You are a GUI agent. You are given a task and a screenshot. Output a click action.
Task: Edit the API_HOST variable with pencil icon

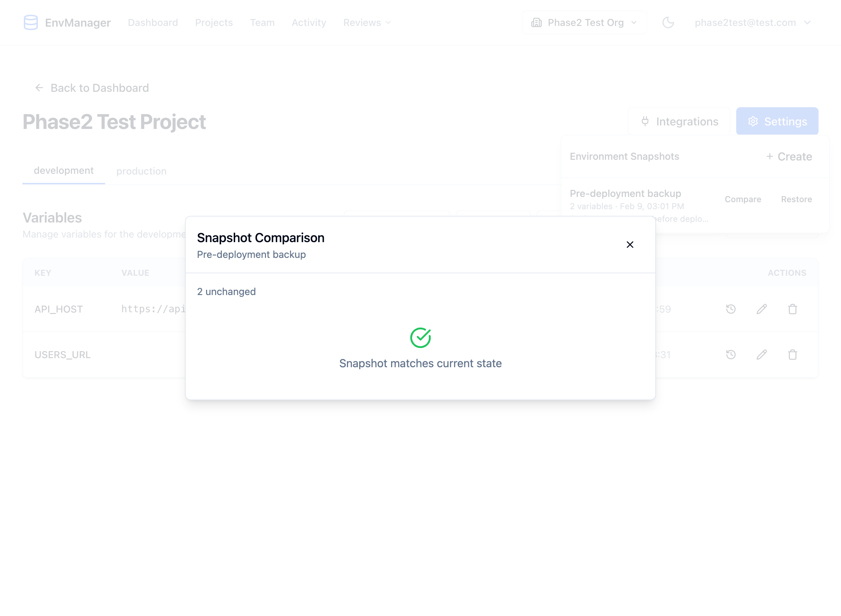coord(761,309)
